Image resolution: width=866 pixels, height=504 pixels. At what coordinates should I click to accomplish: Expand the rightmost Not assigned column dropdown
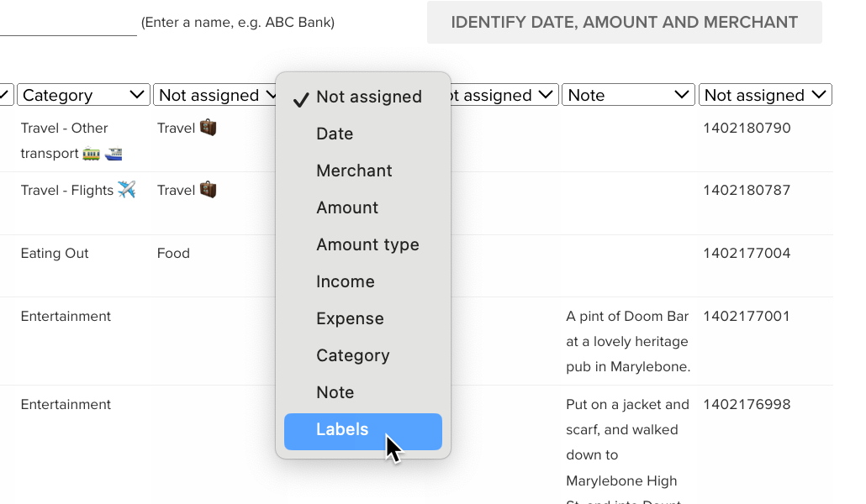765,96
